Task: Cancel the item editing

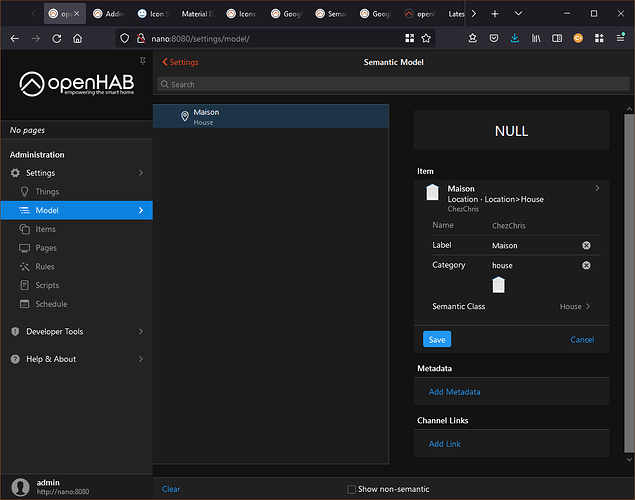Action: tap(582, 340)
